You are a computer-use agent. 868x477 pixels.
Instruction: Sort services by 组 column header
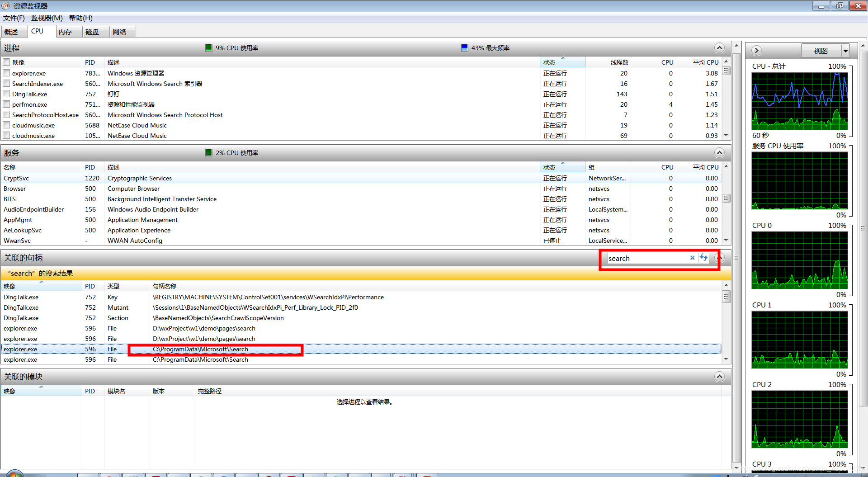point(609,167)
